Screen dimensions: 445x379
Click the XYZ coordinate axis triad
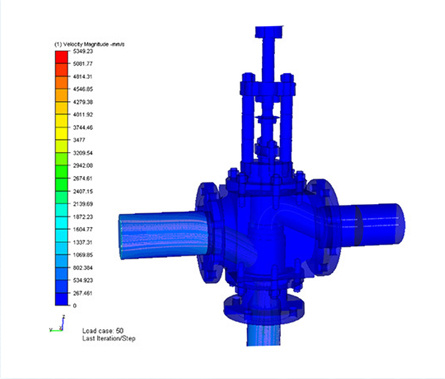pos(57,323)
